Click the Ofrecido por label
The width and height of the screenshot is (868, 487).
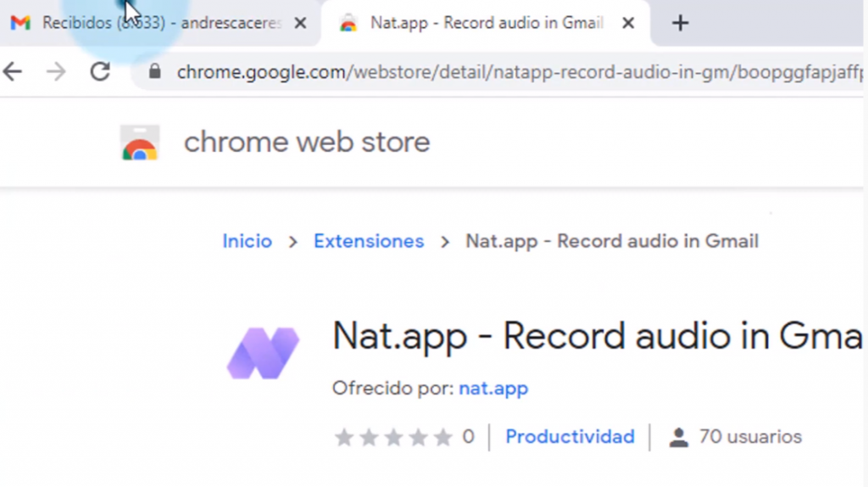pyautogui.click(x=392, y=389)
